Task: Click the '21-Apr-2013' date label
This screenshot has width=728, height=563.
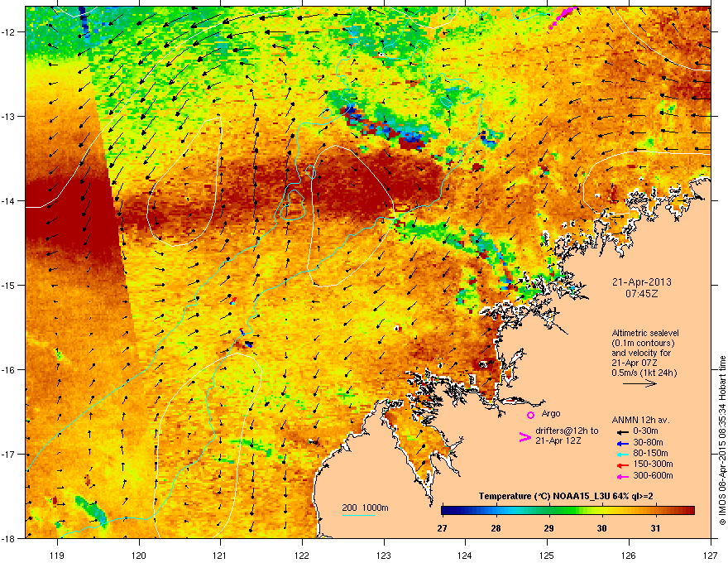Action: (x=642, y=282)
